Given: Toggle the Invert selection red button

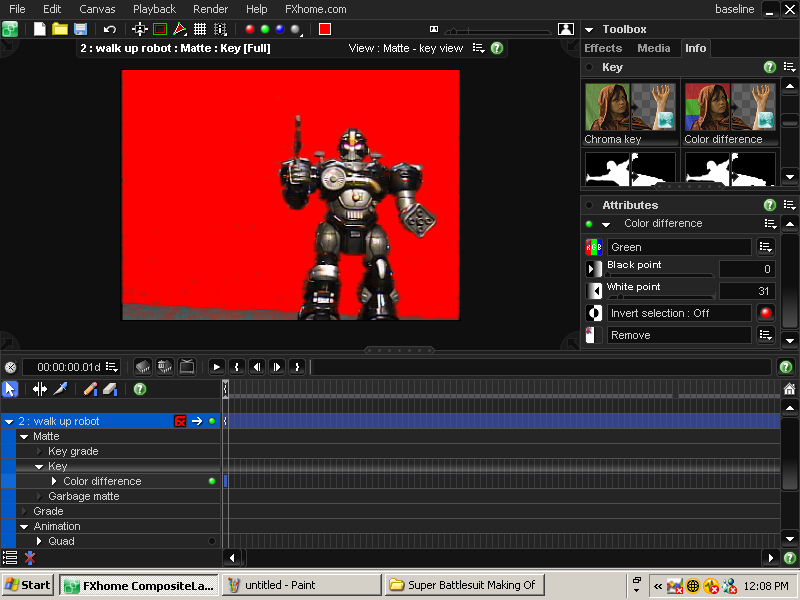Looking at the screenshot, I should [x=766, y=313].
